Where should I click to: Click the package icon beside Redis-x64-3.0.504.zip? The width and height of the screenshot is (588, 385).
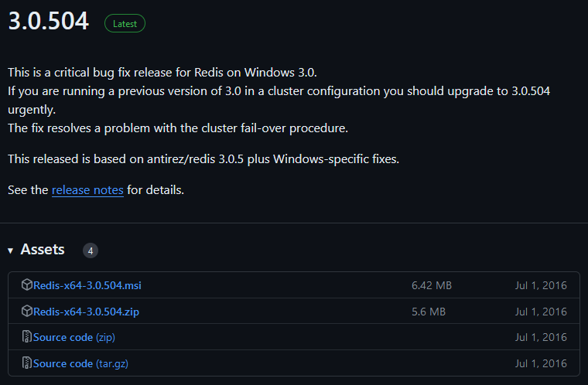(x=27, y=312)
